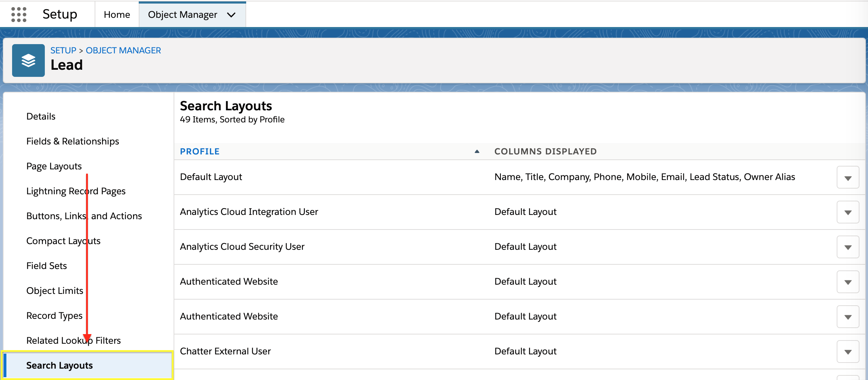Open Record Types section
This screenshot has height=380, width=868.
[54, 316]
